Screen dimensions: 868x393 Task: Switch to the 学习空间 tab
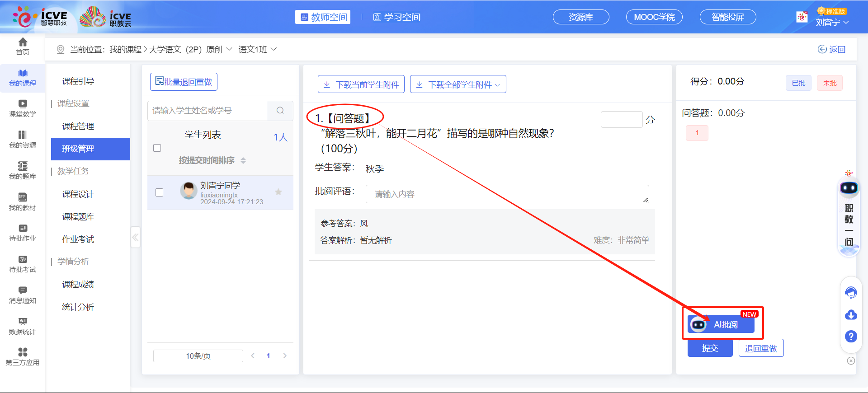click(x=397, y=17)
